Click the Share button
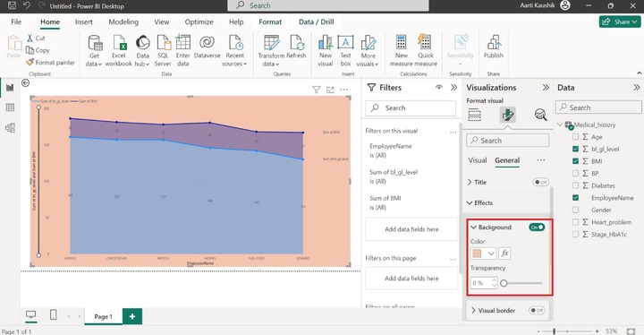Image resolution: width=644 pixels, height=335 pixels. tap(619, 21)
